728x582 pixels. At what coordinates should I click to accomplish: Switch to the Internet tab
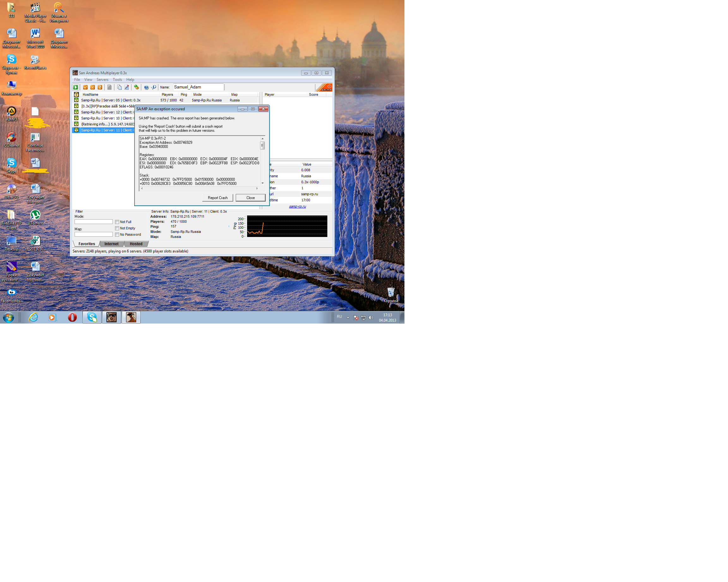point(112,244)
